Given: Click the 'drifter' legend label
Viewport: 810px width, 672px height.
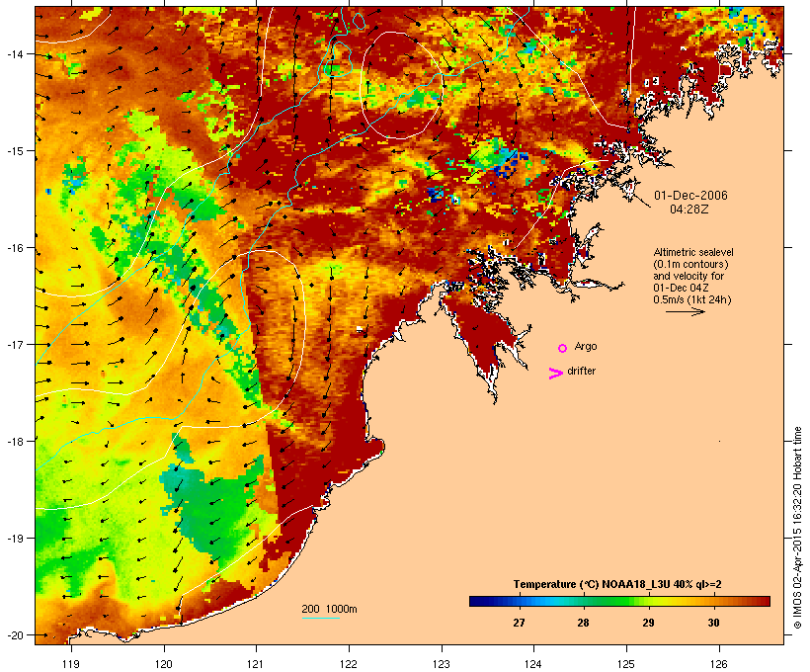Looking at the screenshot, I should [581, 371].
